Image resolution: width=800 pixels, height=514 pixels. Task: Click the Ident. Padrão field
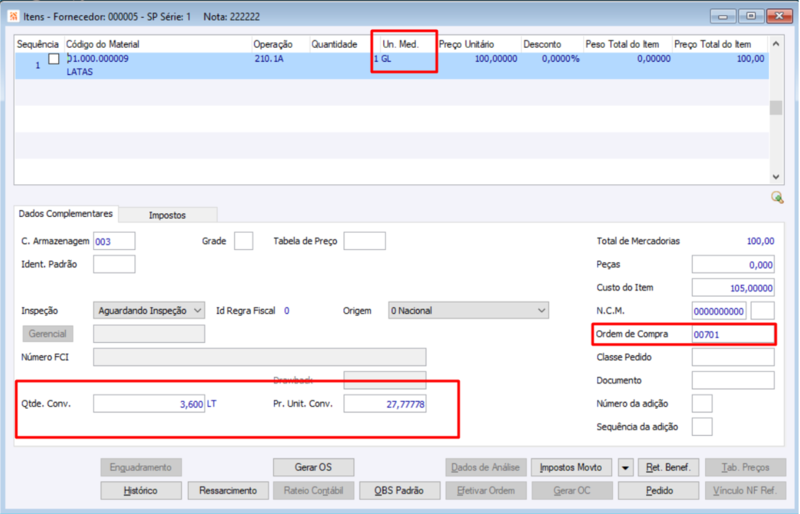(114, 264)
